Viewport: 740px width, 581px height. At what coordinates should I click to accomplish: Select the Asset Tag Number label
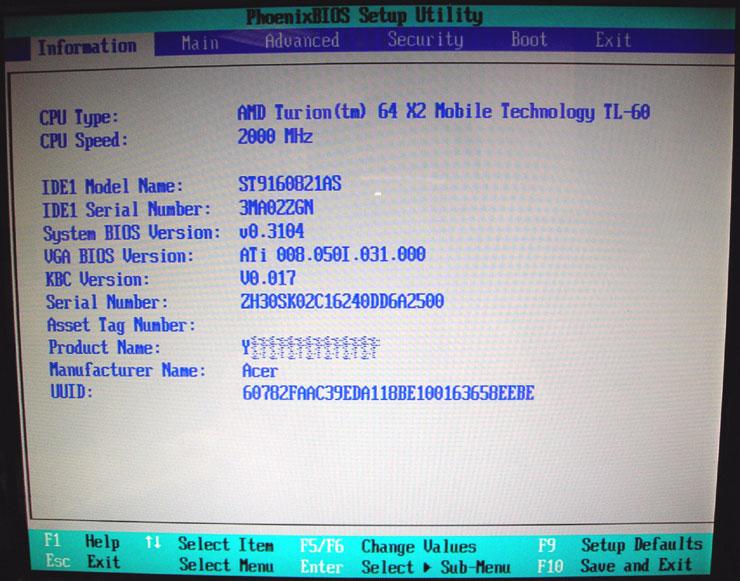pos(121,325)
